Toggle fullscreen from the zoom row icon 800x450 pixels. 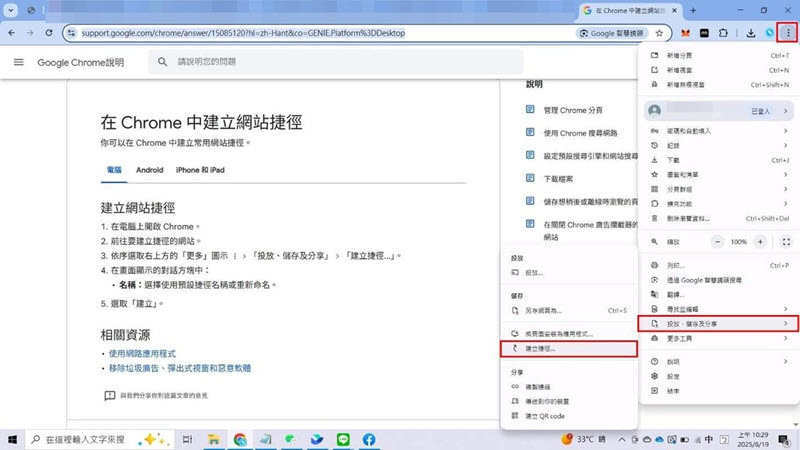point(786,242)
